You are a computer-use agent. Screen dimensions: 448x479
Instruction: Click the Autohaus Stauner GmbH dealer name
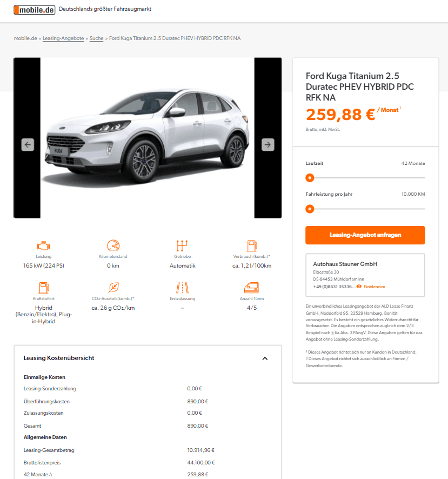point(345,264)
